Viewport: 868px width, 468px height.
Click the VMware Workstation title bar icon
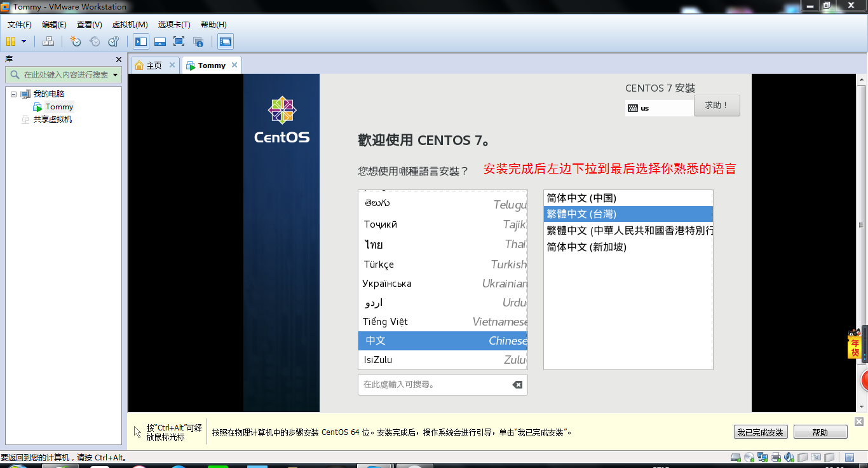click(x=5, y=6)
